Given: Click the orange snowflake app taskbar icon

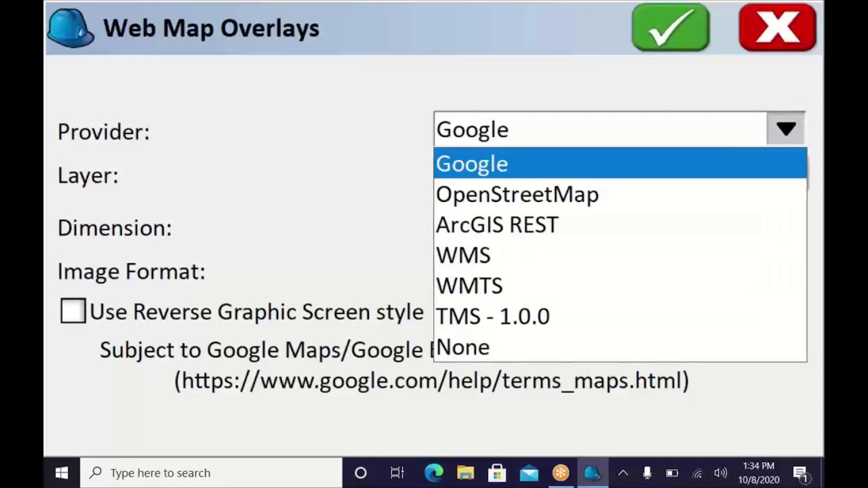Looking at the screenshot, I should point(561,473).
